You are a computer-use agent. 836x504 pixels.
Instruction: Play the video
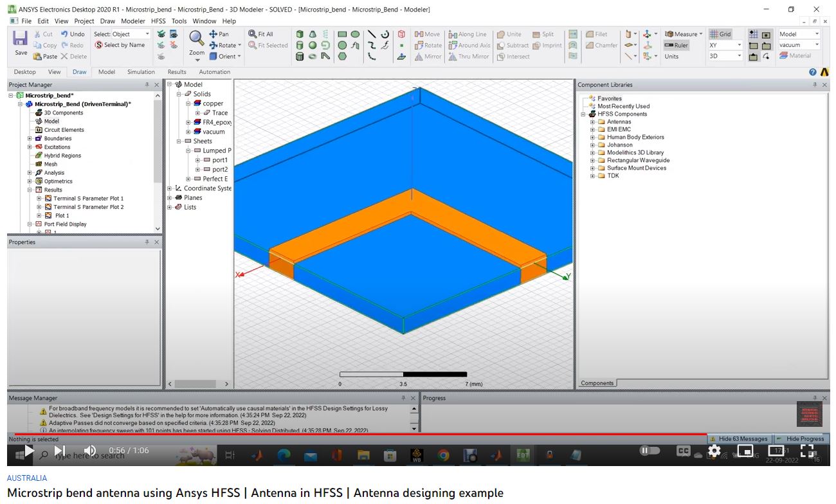[x=29, y=451]
